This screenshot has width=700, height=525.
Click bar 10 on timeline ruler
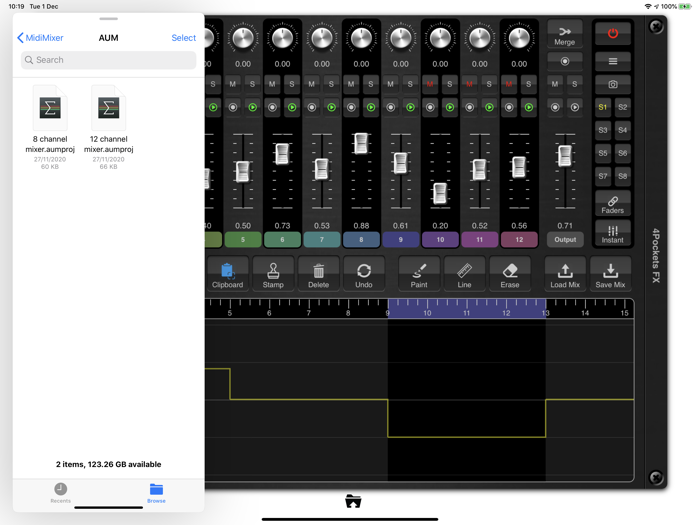click(x=427, y=313)
